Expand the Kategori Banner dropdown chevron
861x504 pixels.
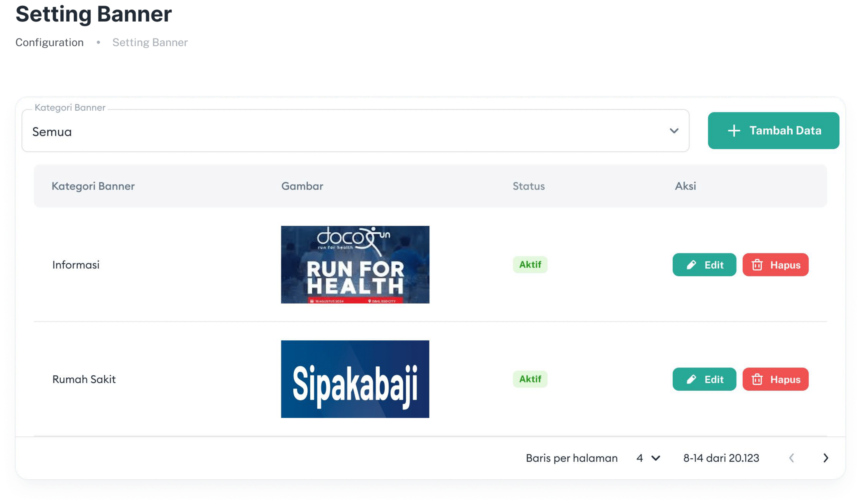(x=674, y=131)
